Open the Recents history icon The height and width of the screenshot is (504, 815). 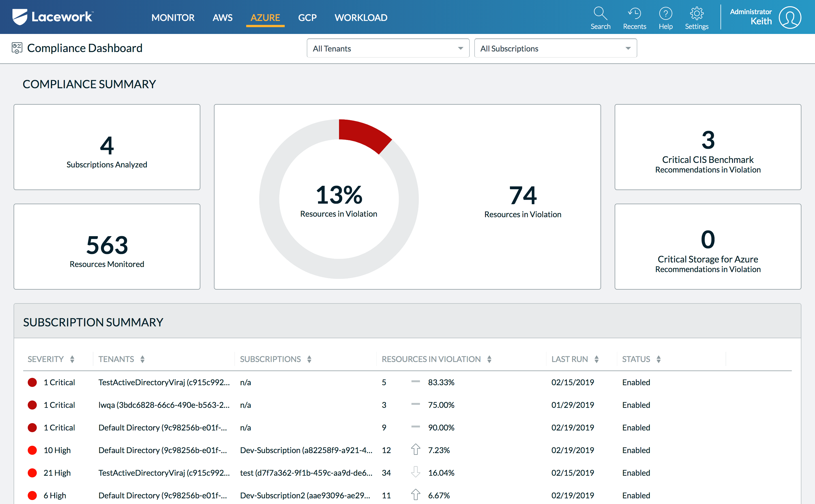click(x=634, y=14)
